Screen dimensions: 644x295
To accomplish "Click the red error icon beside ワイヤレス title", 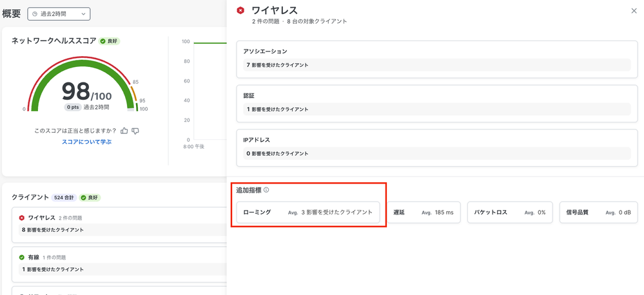I will click(240, 11).
